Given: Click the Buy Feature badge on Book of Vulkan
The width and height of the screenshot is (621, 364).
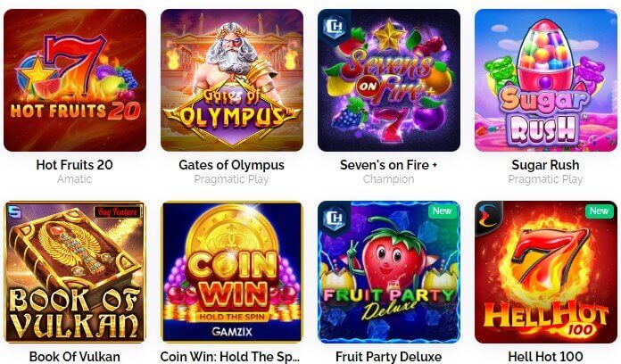Looking at the screenshot, I should pos(117,212).
